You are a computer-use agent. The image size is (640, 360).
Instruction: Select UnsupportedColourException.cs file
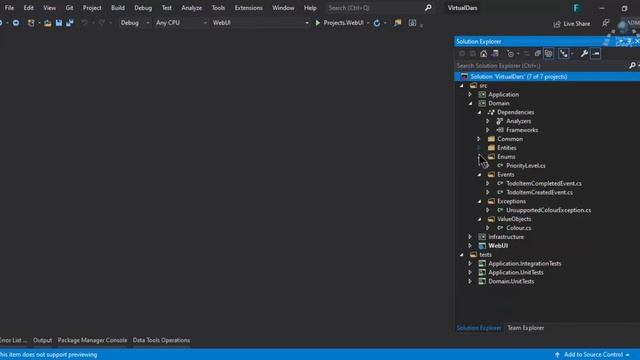click(548, 210)
